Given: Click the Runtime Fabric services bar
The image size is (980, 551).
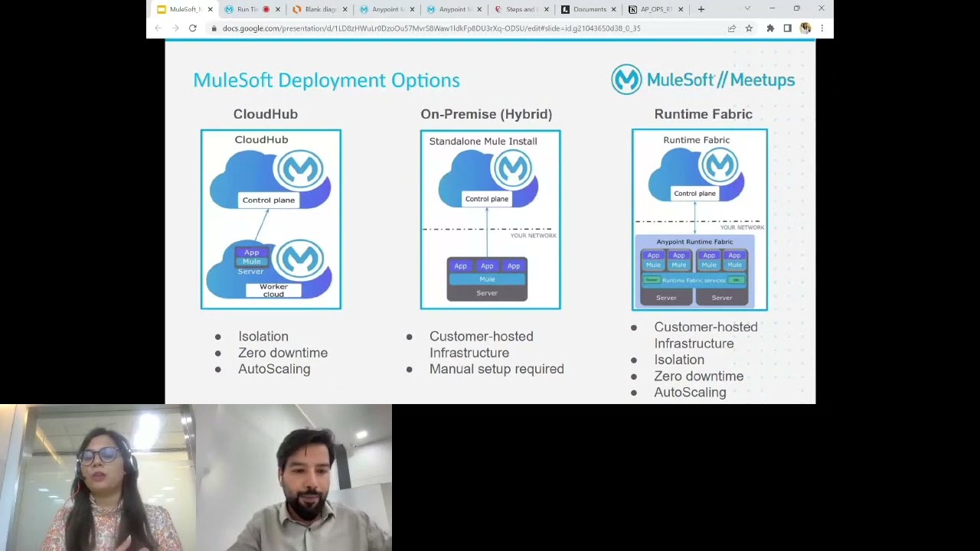Looking at the screenshot, I should [694, 280].
